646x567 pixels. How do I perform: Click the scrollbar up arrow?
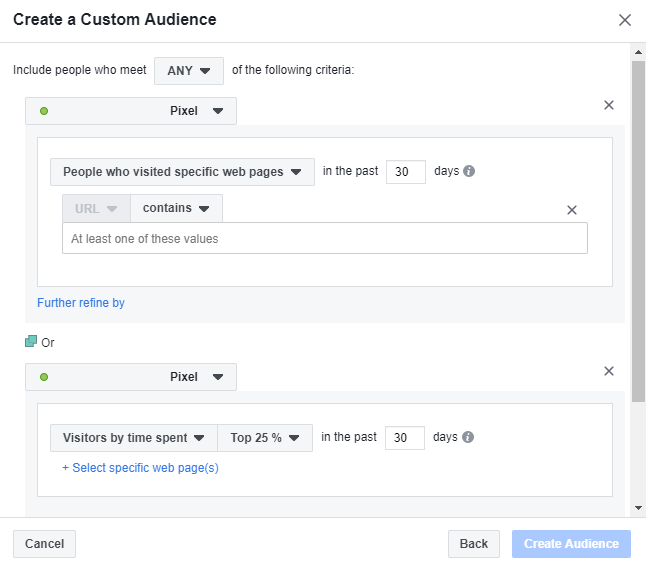click(638, 52)
